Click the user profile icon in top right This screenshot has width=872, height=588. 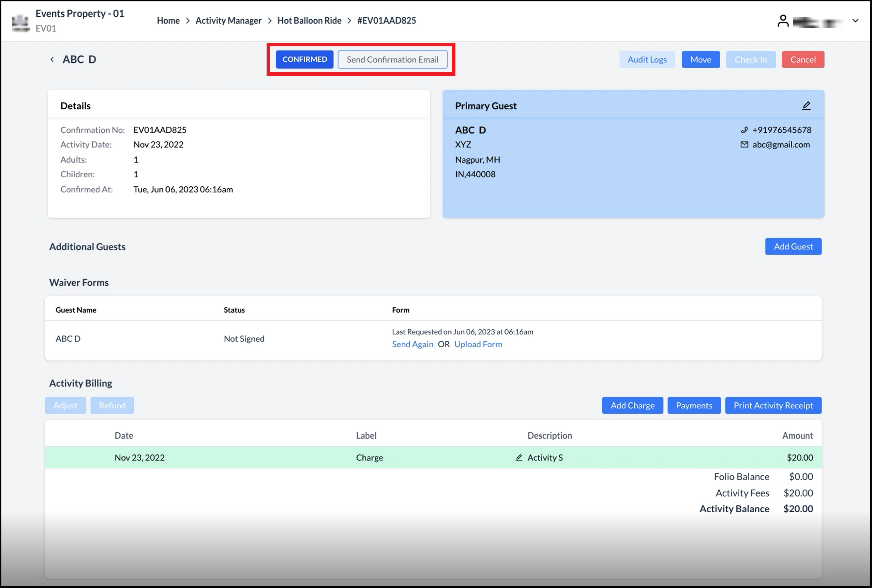[783, 21]
